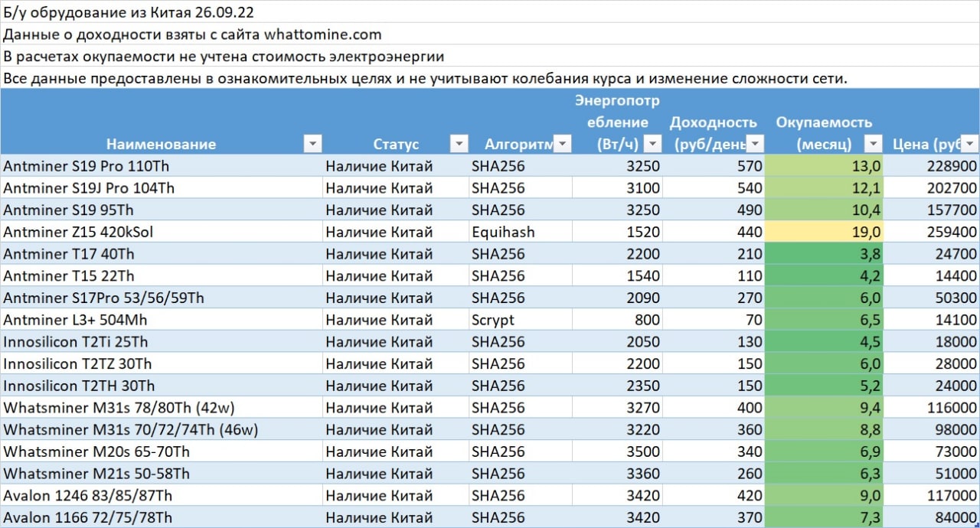Select cell 'Antminer T15 22Th'
The height and width of the screenshot is (528, 980).
point(161,275)
